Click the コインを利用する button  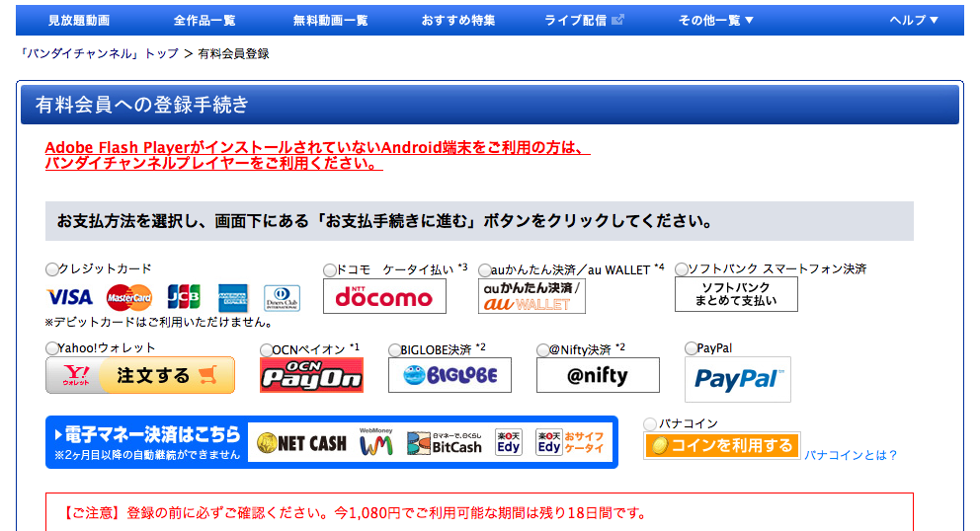pos(722,445)
